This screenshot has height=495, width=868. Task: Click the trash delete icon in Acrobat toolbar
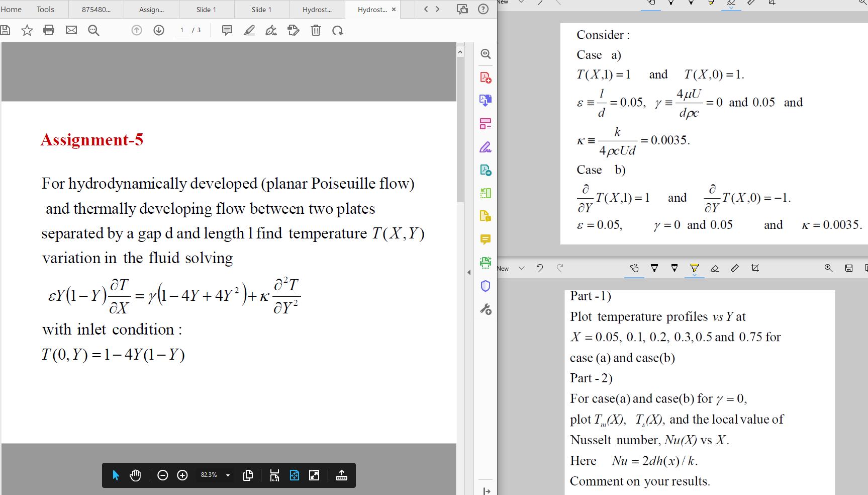(x=316, y=31)
